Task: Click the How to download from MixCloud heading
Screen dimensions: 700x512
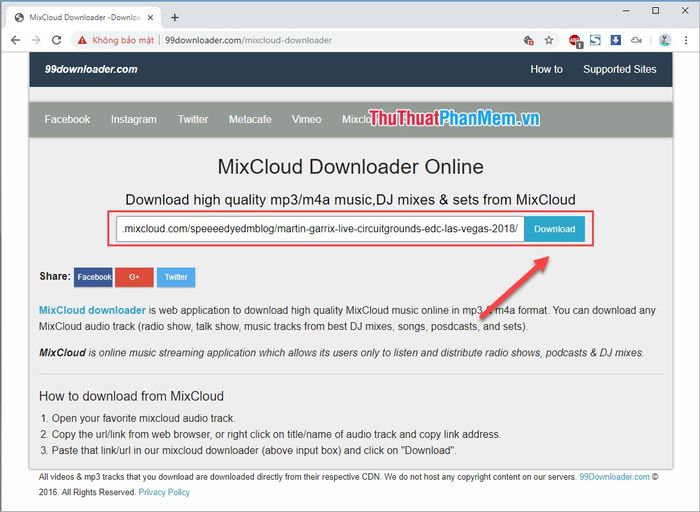Action: tap(131, 396)
